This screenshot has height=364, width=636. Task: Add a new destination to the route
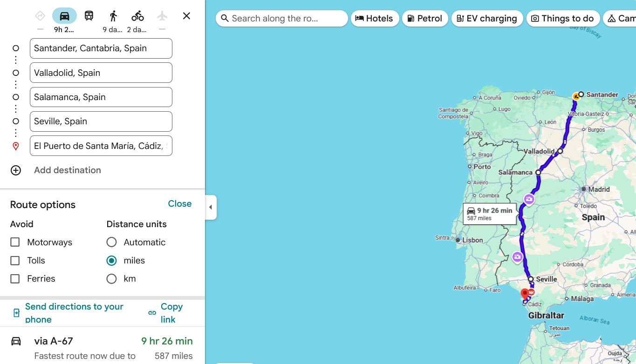click(67, 170)
